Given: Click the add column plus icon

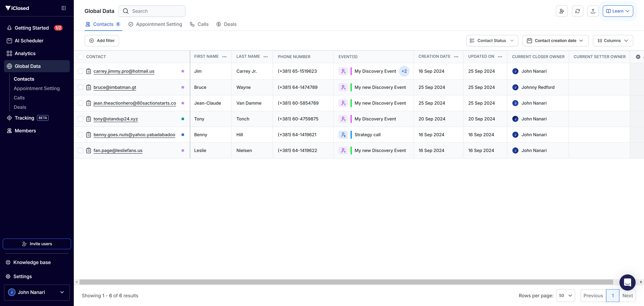Looking at the screenshot, I should click(638, 57).
